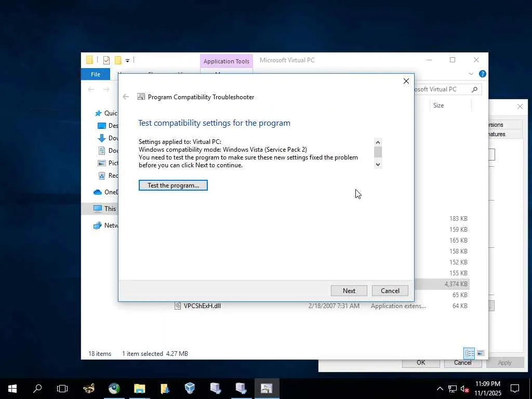The height and width of the screenshot is (399, 532).
Task: Open Customize Quick Access Toolbar dropdown
Action: 128,60
